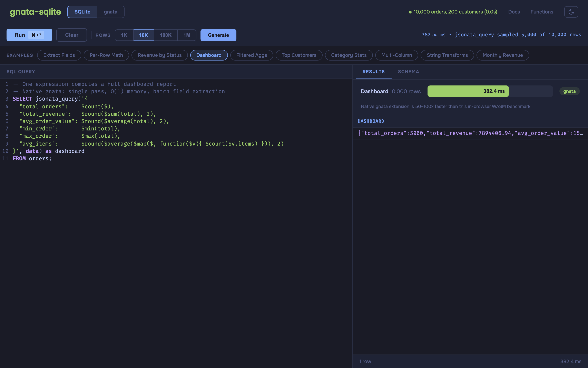Click the 'Dashboard 10,000 rows' label
This screenshot has width=588, height=368.
click(x=391, y=91)
